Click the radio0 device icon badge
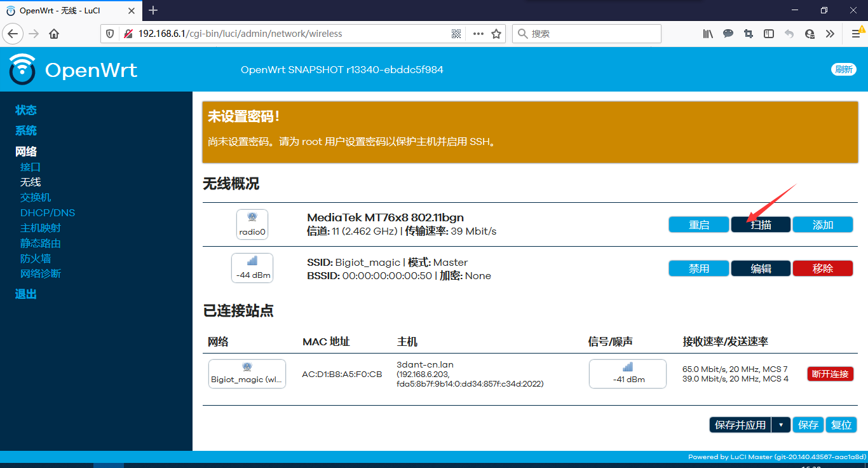 pos(252,224)
